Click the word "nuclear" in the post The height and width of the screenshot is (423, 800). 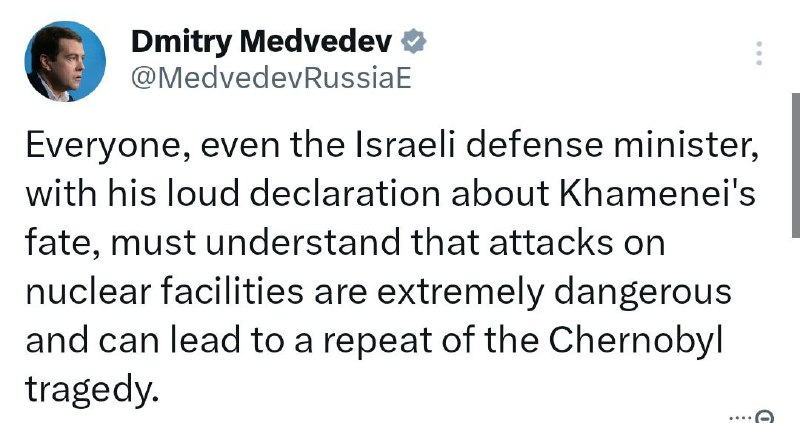(89, 293)
